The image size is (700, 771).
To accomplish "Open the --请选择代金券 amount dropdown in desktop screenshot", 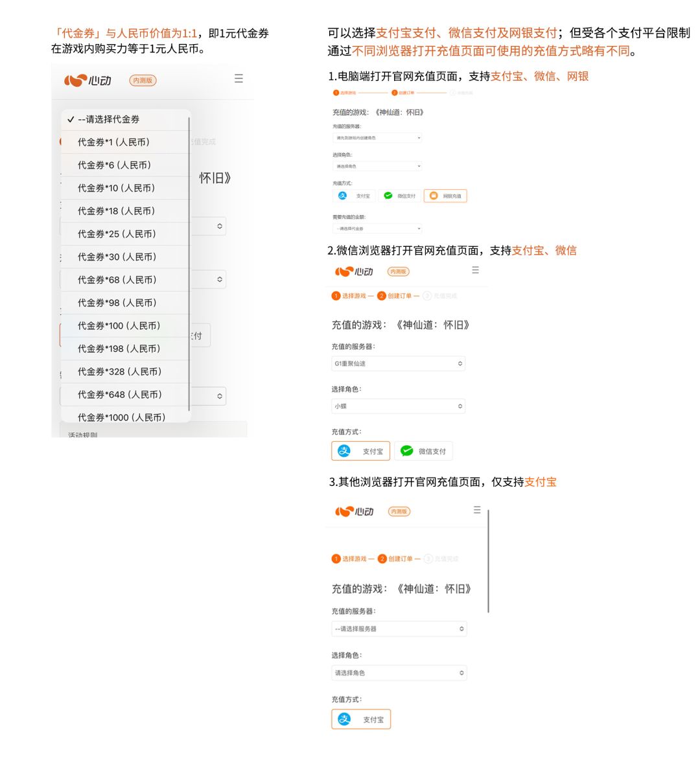I will click(x=377, y=229).
